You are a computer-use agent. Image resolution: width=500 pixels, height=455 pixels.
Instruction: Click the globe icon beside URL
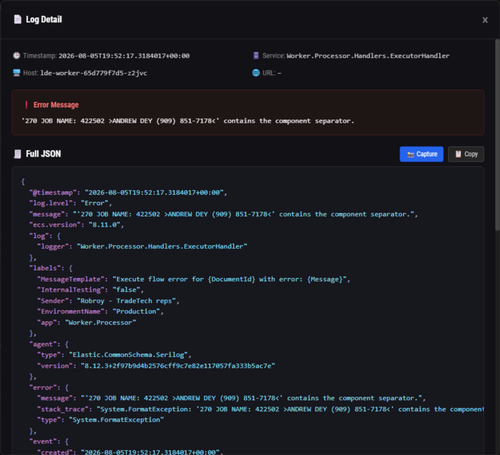click(256, 73)
